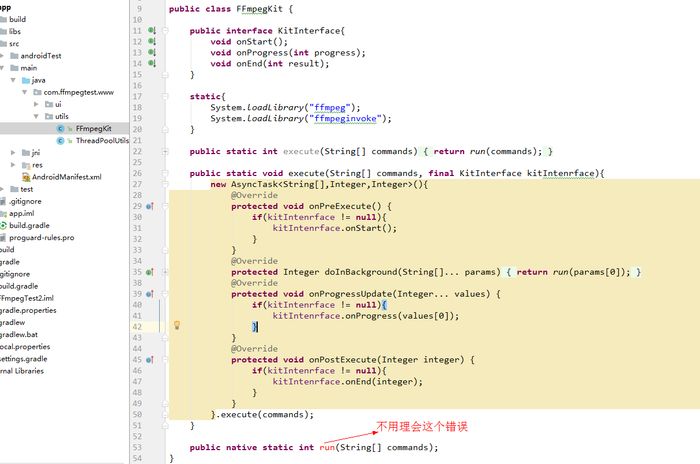
Task: Open AndroidManifest.xml file
Action: tap(66, 176)
